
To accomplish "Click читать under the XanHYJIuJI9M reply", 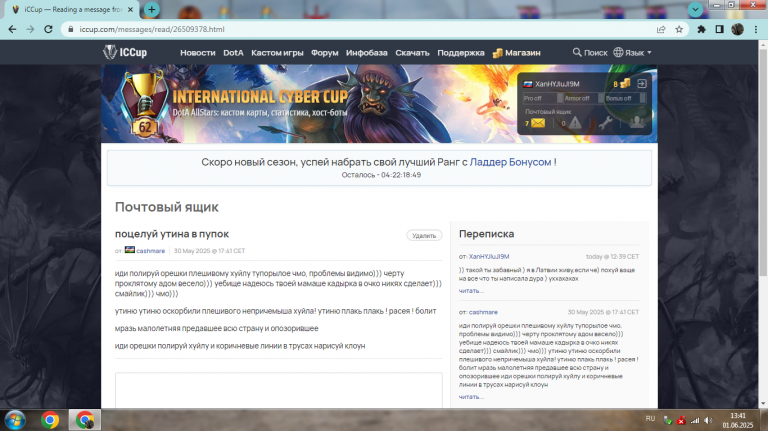I will pos(471,291).
